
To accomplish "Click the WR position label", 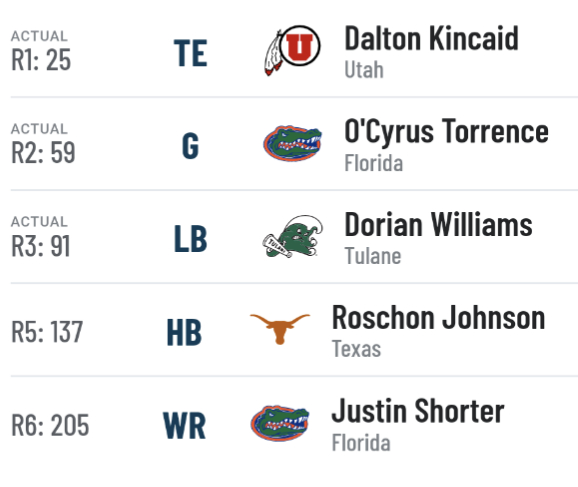I will point(184,426).
